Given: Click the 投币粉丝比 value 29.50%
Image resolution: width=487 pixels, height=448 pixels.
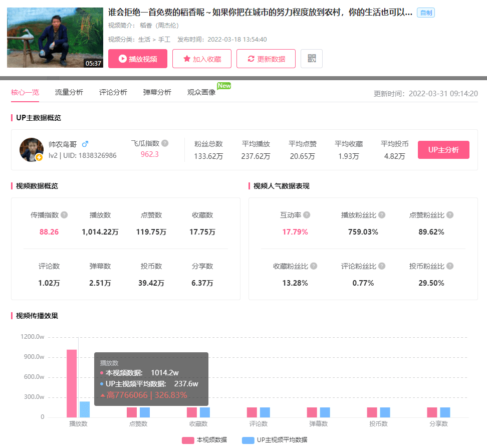Looking at the screenshot, I should click(x=431, y=283).
